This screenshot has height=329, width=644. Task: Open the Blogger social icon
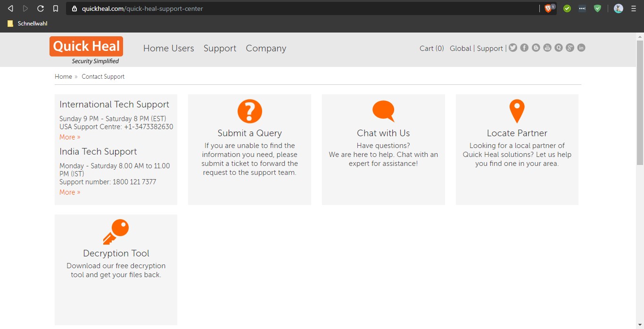coord(536,48)
